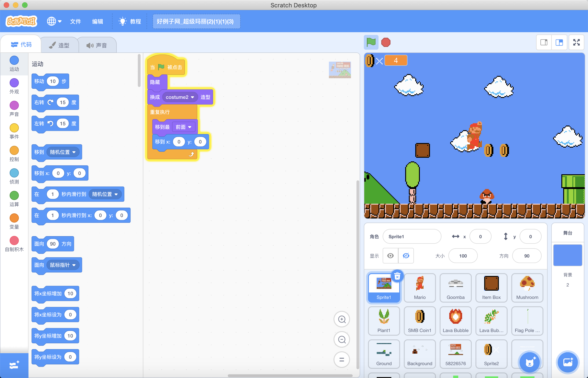The height and width of the screenshot is (378, 588).
Task: Zoom in the code workspace
Action: [x=342, y=319]
